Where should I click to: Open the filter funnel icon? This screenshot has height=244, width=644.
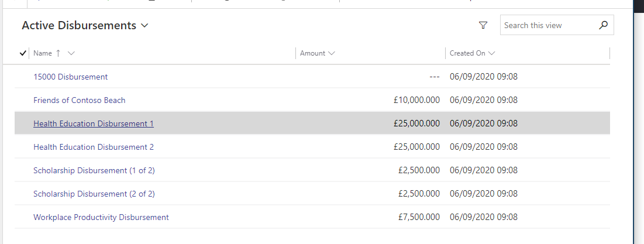[483, 26]
